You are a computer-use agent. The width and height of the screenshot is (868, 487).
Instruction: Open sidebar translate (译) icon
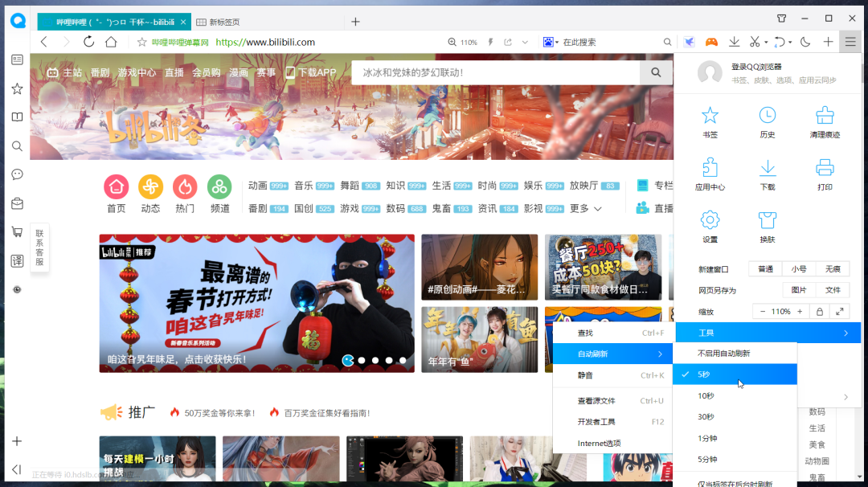(x=17, y=260)
